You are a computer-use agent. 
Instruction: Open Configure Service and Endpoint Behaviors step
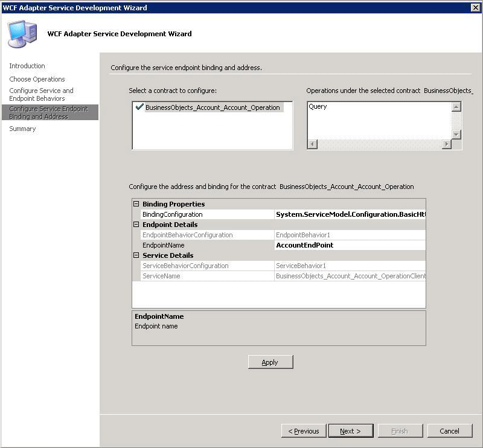click(41, 94)
